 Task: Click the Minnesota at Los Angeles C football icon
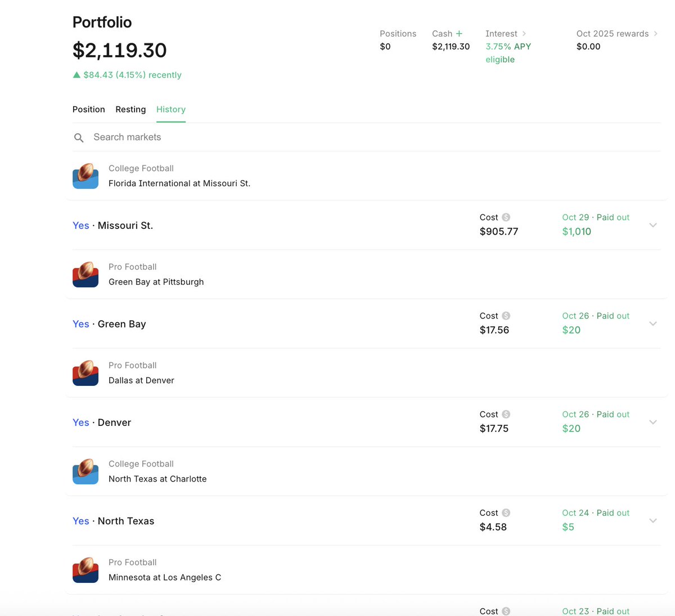[85, 570]
